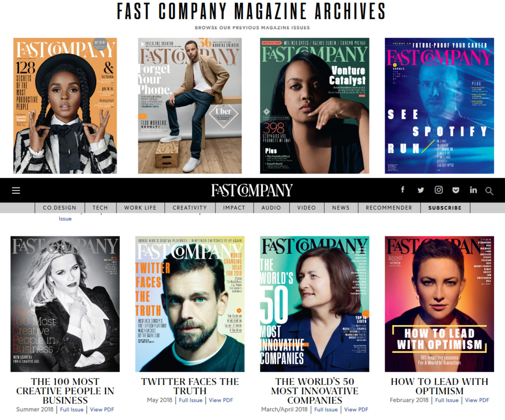
Task: Click the Fast Company logo in black bar
Action: pyautogui.click(x=252, y=190)
